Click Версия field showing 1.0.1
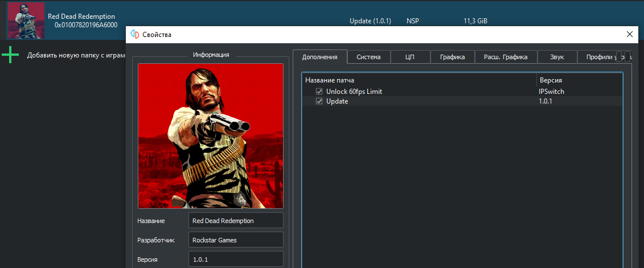 point(236,259)
